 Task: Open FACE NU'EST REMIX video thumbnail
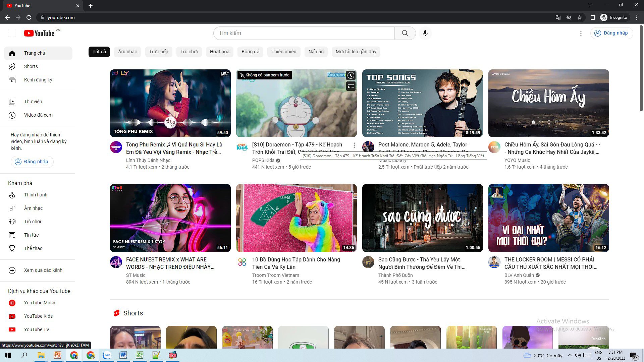tap(170, 218)
